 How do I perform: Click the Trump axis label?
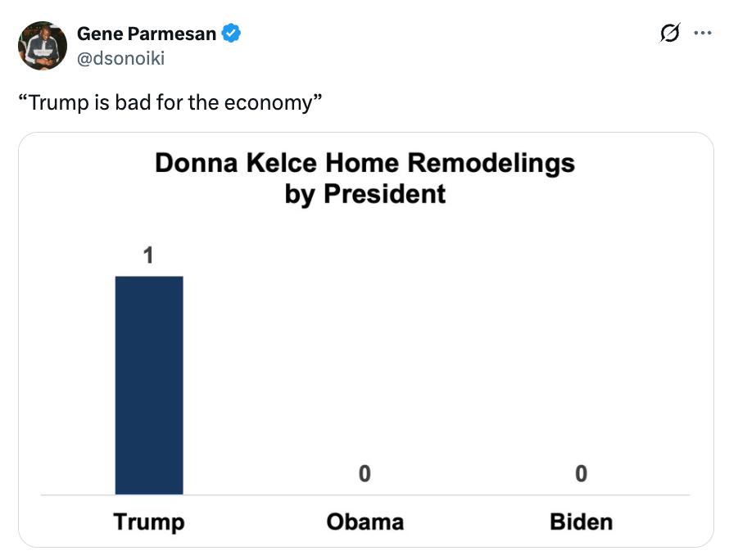click(149, 522)
